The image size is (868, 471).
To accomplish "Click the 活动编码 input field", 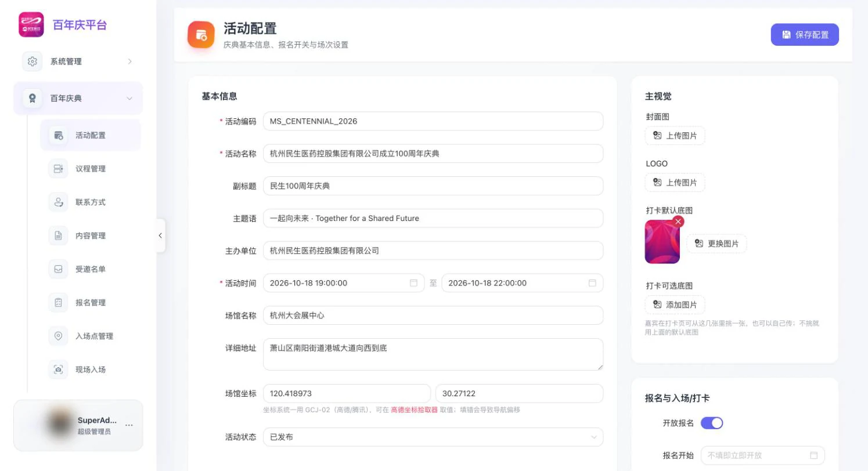I will tap(433, 121).
